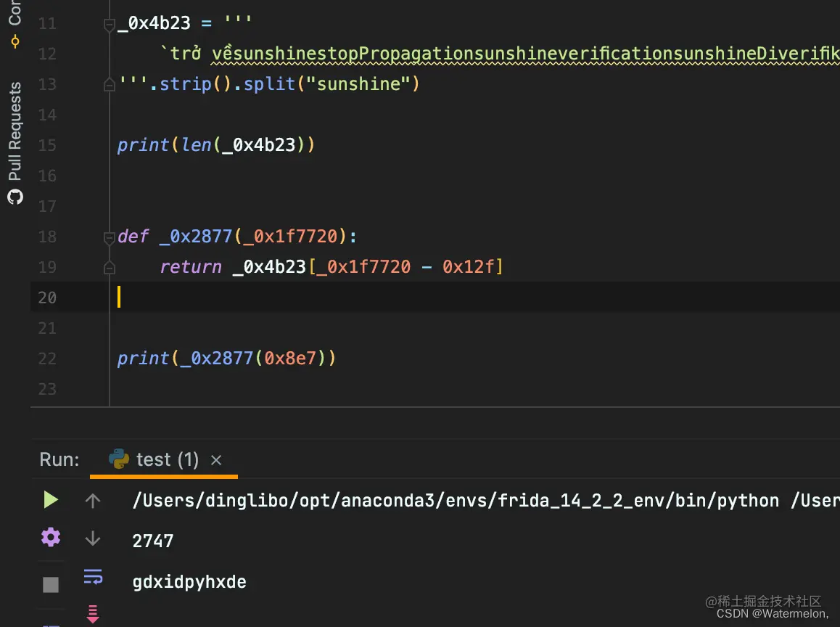Screen dimensions: 840x627
Task: Click print(len(_0x4b23)) on line 15
Action: click(216, 144)
